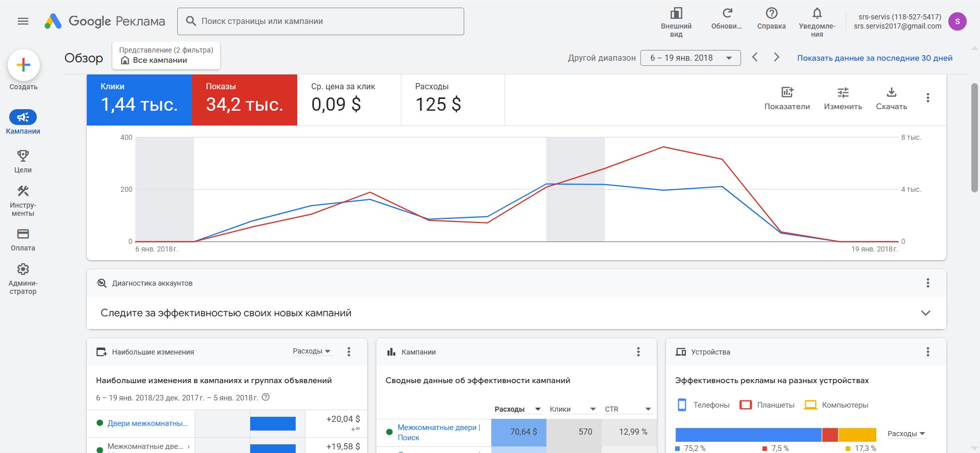This screenshot has height=453, width=980.
Task: Open the Межкомнатные двери | Поиск campaign link
Action: (x=439, y=433)
